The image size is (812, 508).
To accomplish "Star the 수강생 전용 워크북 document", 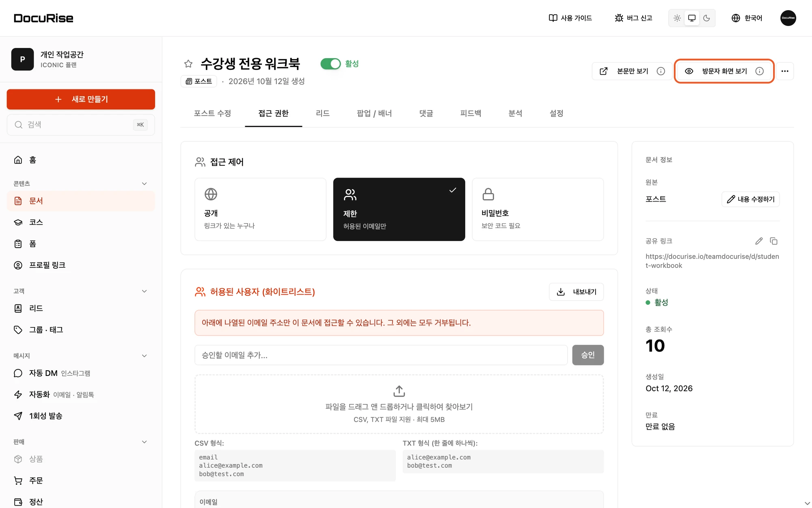I will click(x=188, y=64).
